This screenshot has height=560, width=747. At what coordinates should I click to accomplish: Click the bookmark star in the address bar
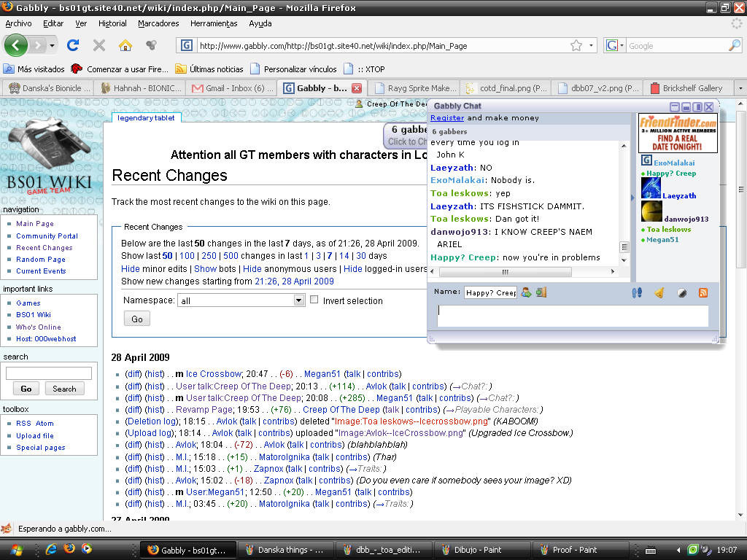[576, 45]
